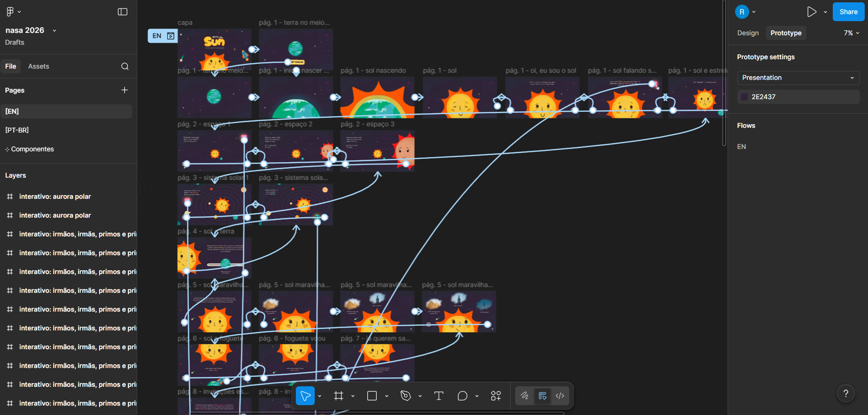Screen dimensions: 868x415
Task: Open the Presentation device dropdown
Action: [798, 78]
